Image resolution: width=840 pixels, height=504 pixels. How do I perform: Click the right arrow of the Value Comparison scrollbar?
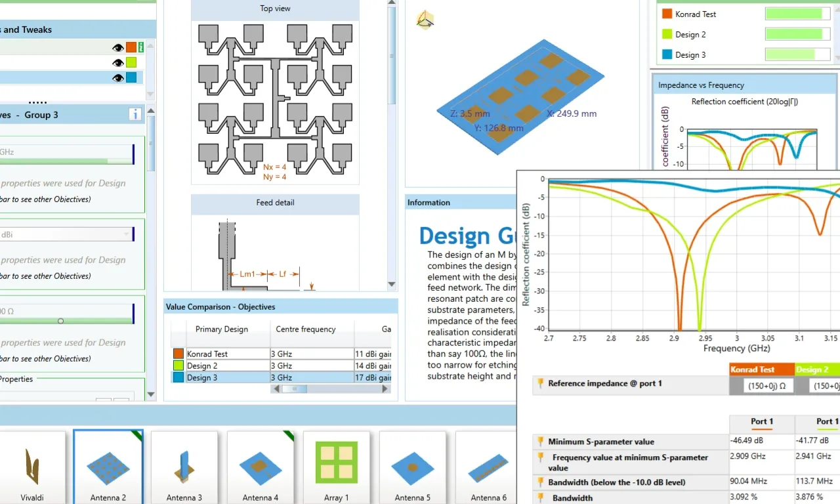pyautogui.click(x=385, y=388)
